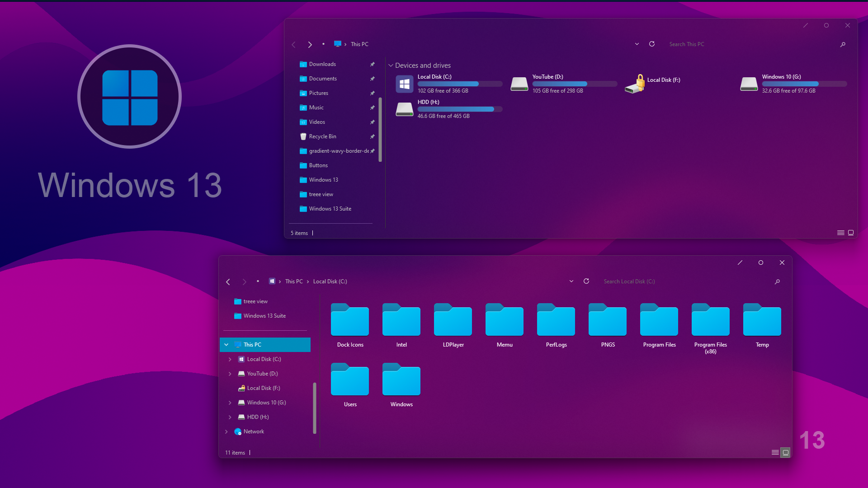Select Windows 10 (G:) drive icon
The height and width of the screenshot is (488, 868).
[x=749, y=84]
